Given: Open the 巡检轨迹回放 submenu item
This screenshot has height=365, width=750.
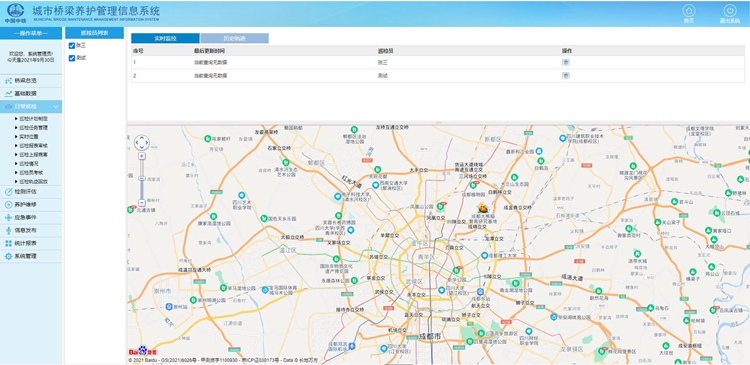Looking at the screenshot, I should point(33,181).
